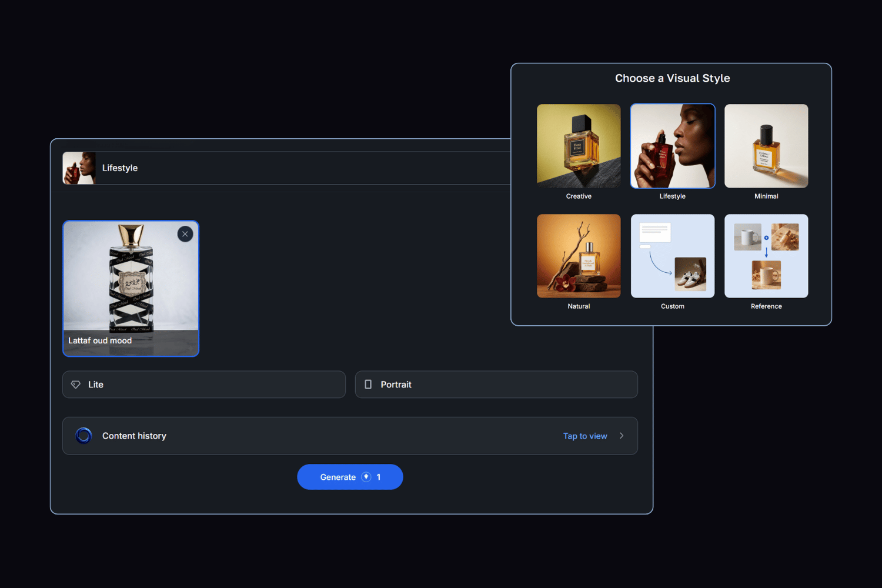Select the Minimal visual style
882x588 pixels.
tap(766, 146)
